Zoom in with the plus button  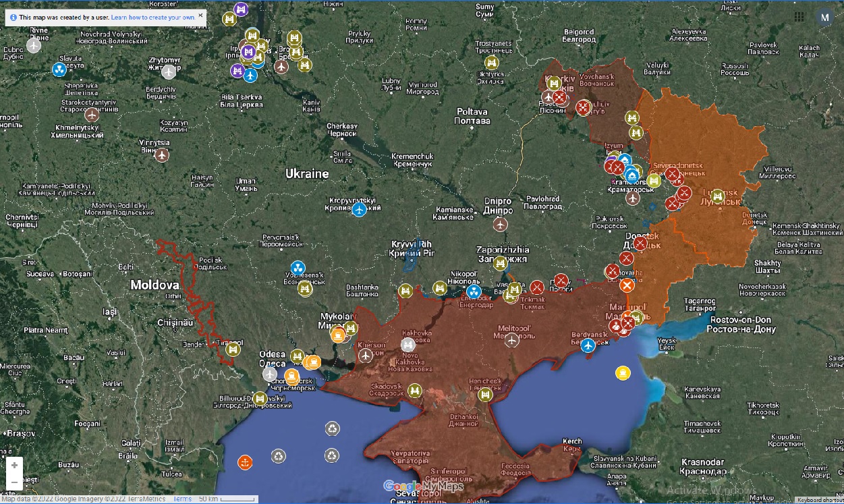pyautogui.click(x=14, y=466)
